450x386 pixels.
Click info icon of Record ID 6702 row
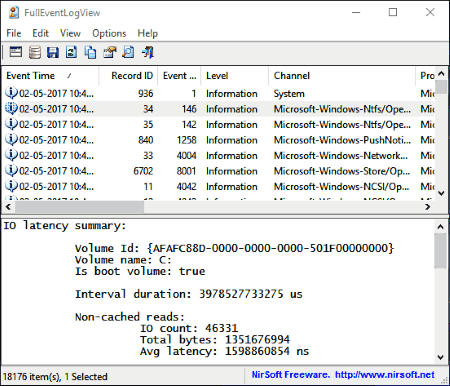click(x=11, y=171)
